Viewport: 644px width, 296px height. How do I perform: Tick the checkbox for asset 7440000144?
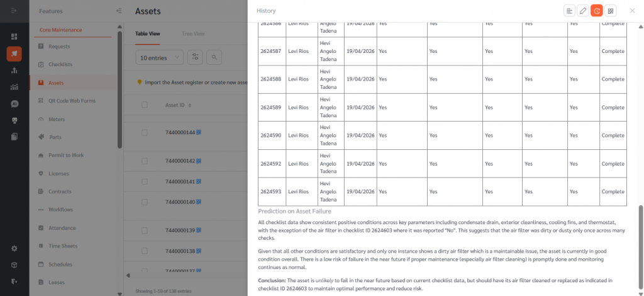tap(145, 133)
